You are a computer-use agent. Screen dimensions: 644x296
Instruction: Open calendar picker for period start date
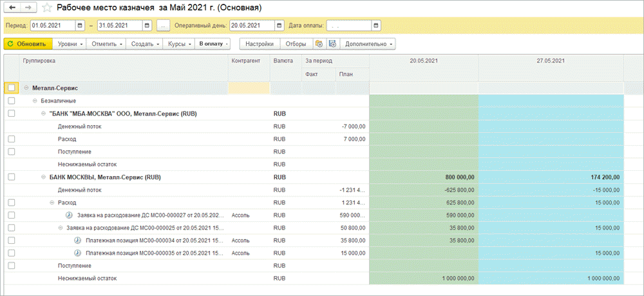(x=80, y=26)
